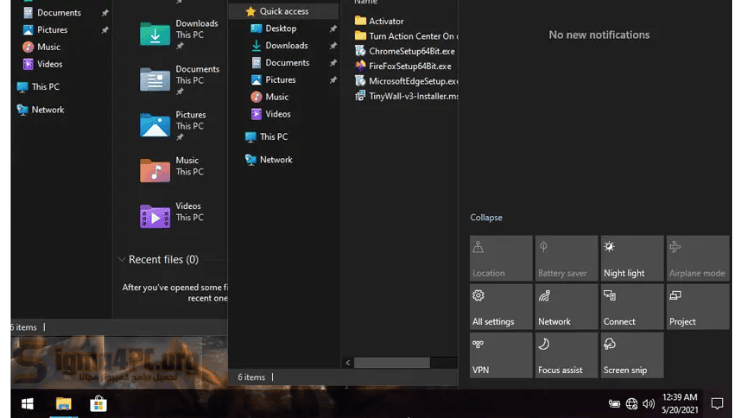Click Name column header in file list

pyautogui.click(x=366, y=2)
